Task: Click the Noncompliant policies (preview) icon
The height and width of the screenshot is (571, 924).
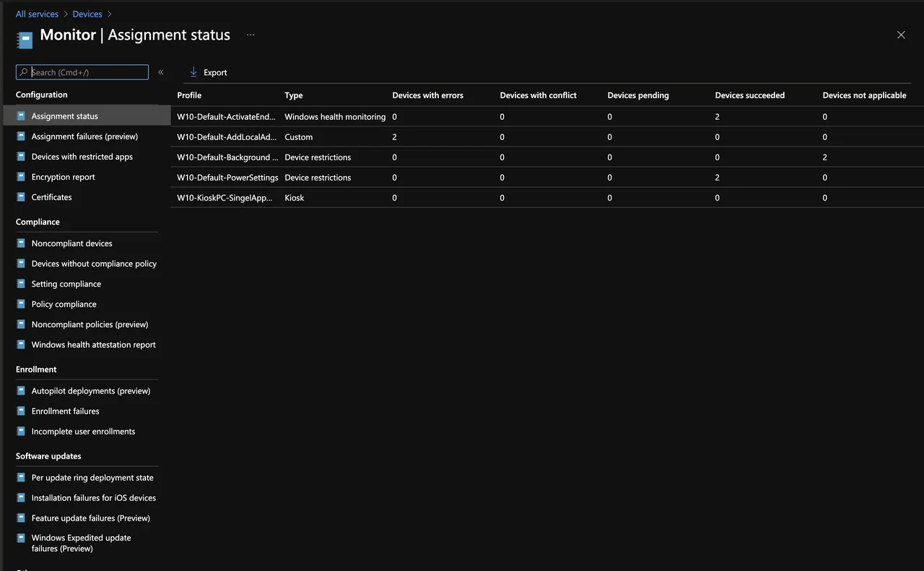Action: click(x=21, y=324)
